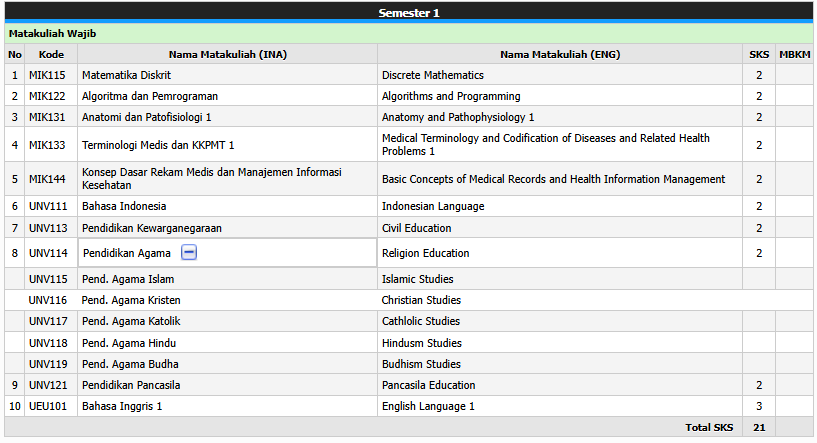Screen dimensions: 817x443
Task: Click the Bahasa Indonesia course name
Action: coord(124,206)
